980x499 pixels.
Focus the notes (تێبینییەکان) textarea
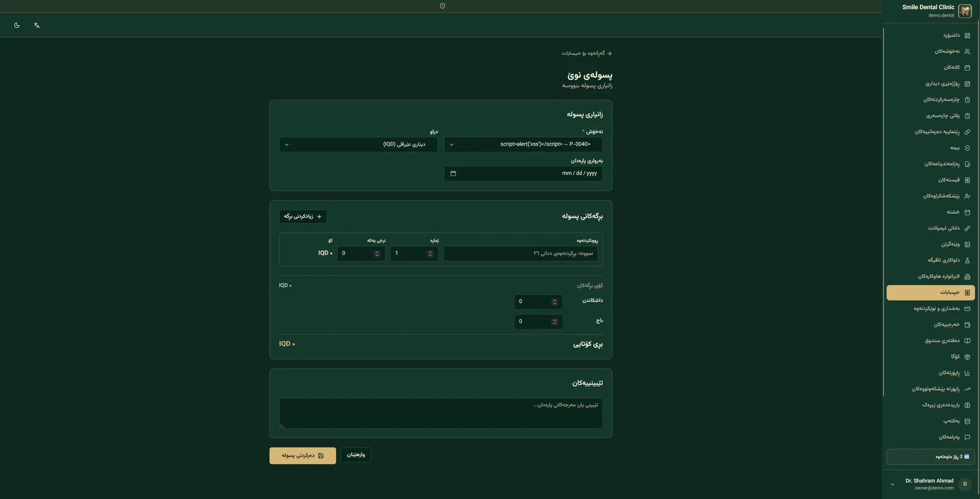441,413
